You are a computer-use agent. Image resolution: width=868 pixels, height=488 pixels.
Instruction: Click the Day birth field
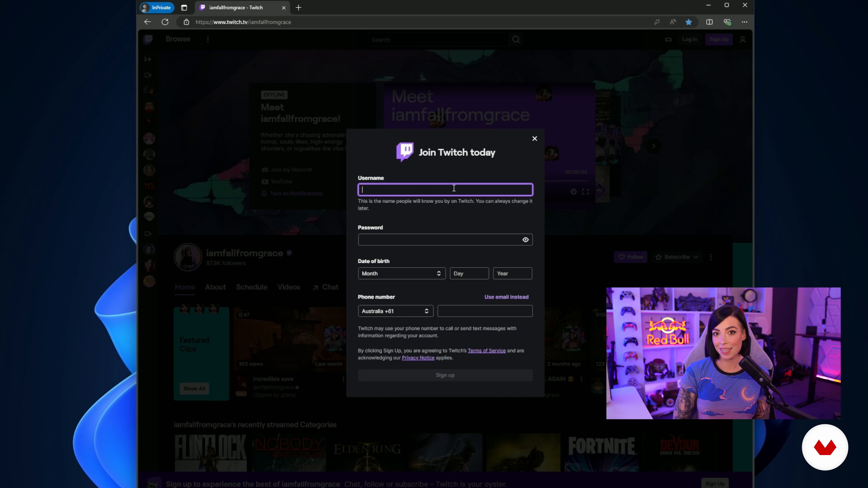pyautogui.click(x=469, y=273)
